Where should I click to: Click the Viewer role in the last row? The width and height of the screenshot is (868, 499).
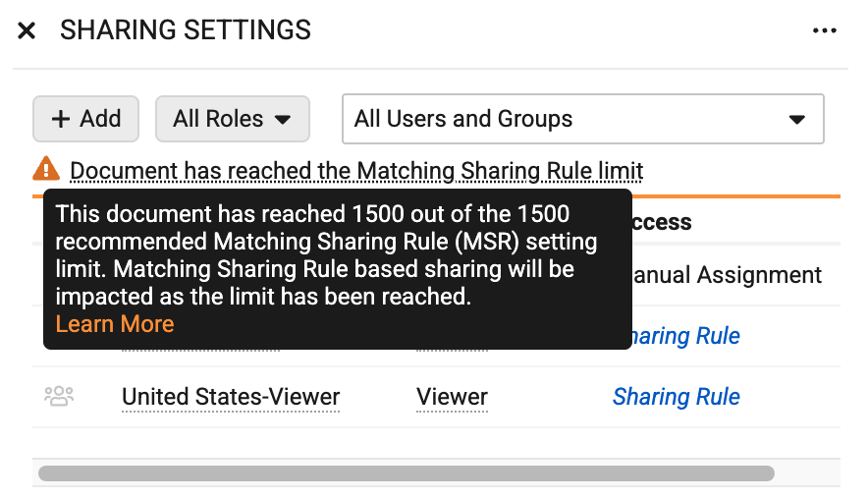point(452,397)
